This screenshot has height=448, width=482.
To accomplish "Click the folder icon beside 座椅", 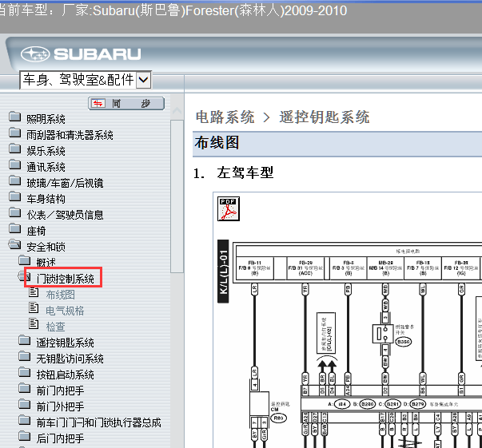I will point(14,228).
